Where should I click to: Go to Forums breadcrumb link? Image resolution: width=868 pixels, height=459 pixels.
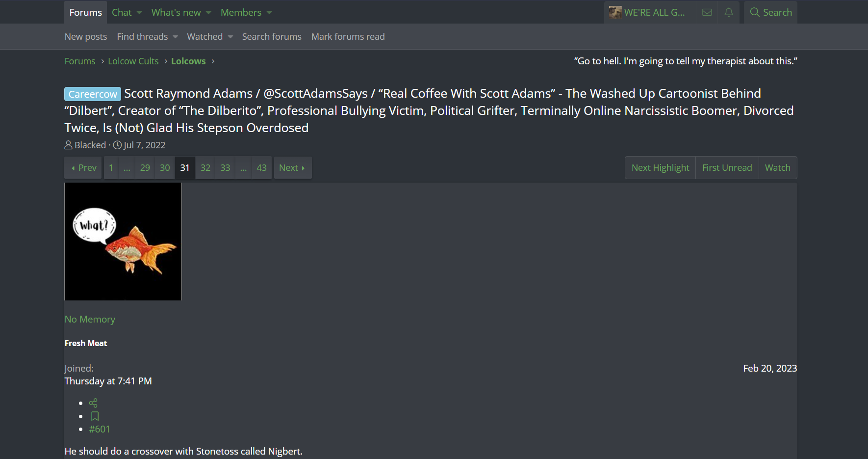(x=80, y=61)
